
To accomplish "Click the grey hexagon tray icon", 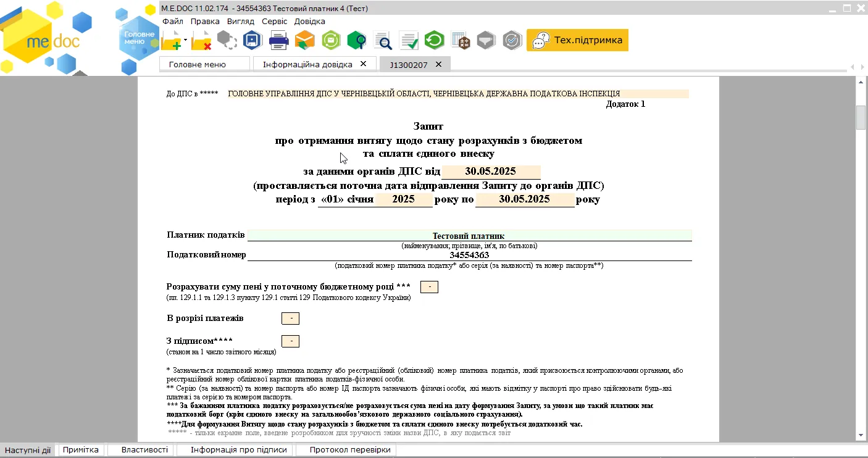I will 486,41.
